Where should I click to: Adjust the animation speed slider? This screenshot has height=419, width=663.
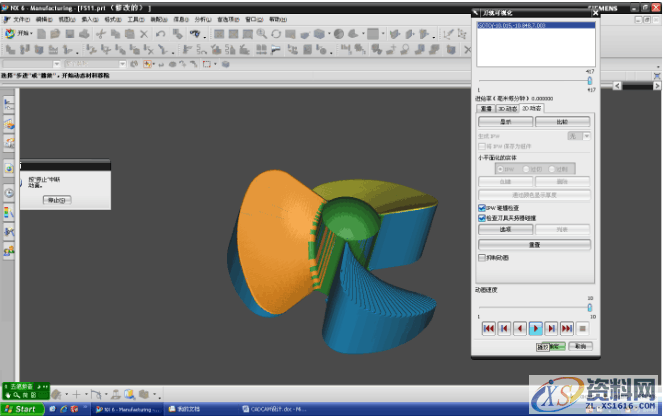click(589, 309)
